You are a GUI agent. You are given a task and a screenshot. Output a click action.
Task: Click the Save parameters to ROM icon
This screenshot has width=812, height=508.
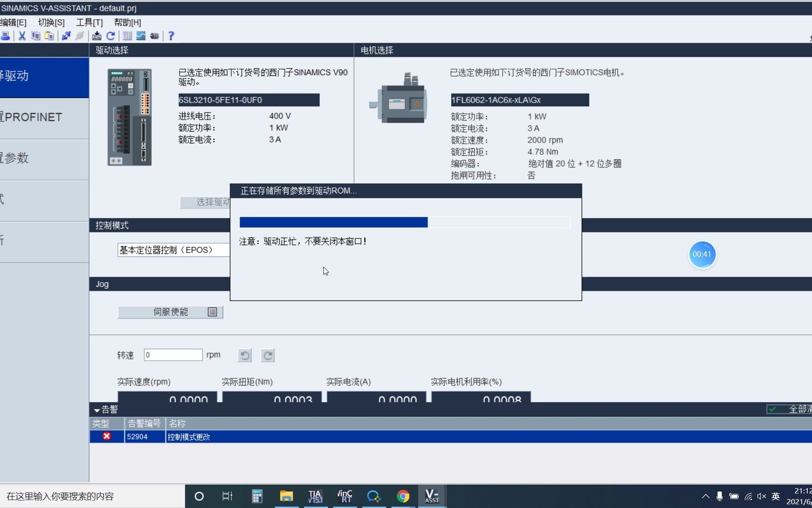(x=97, y=36)
